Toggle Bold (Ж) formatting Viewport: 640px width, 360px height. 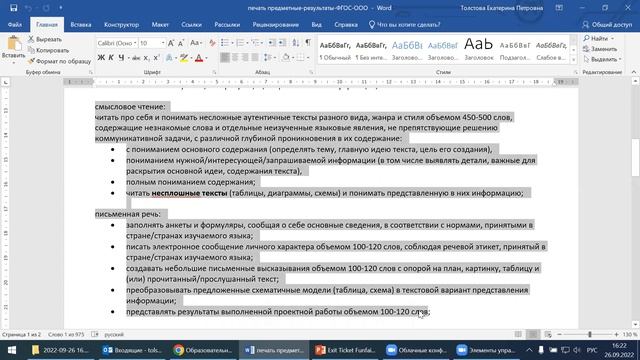(101, 58)
